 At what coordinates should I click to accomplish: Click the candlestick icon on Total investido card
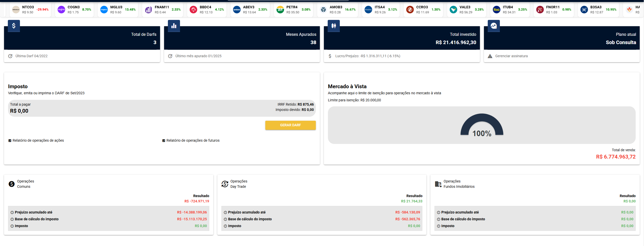(x=333, y=26)
